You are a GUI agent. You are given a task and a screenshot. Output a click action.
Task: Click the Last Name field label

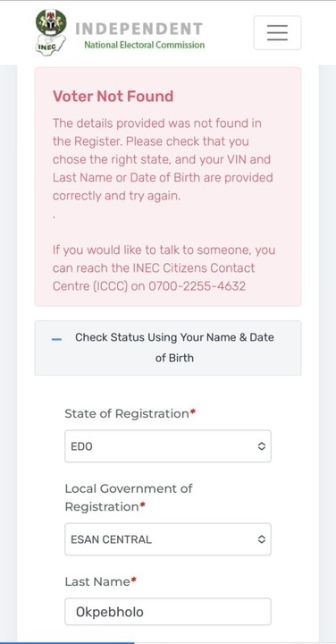click(100, 581)
